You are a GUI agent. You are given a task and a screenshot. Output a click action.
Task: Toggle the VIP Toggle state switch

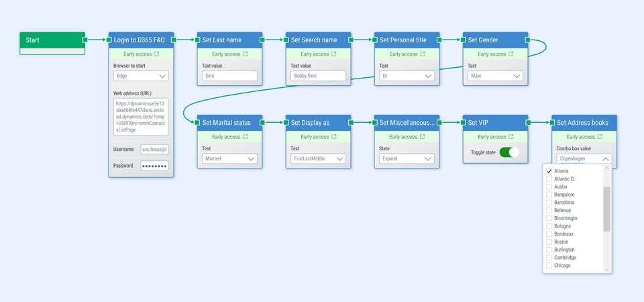tap(509, 152)
